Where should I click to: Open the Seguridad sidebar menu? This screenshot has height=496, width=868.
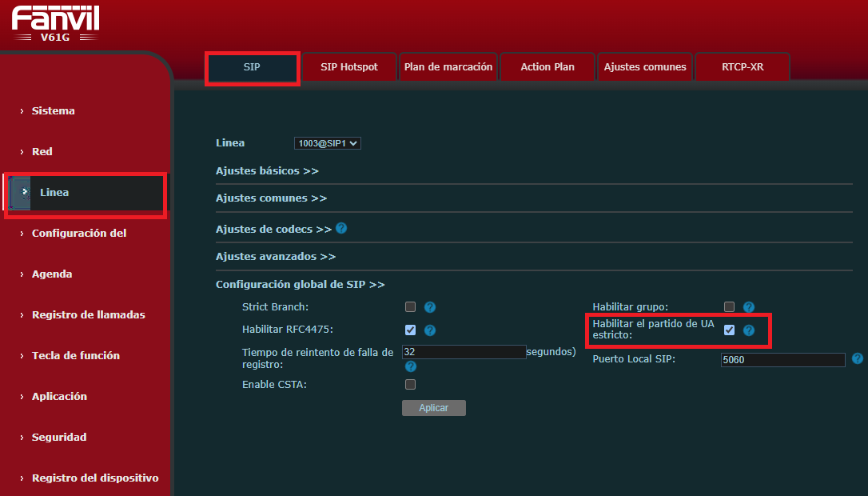58,438
